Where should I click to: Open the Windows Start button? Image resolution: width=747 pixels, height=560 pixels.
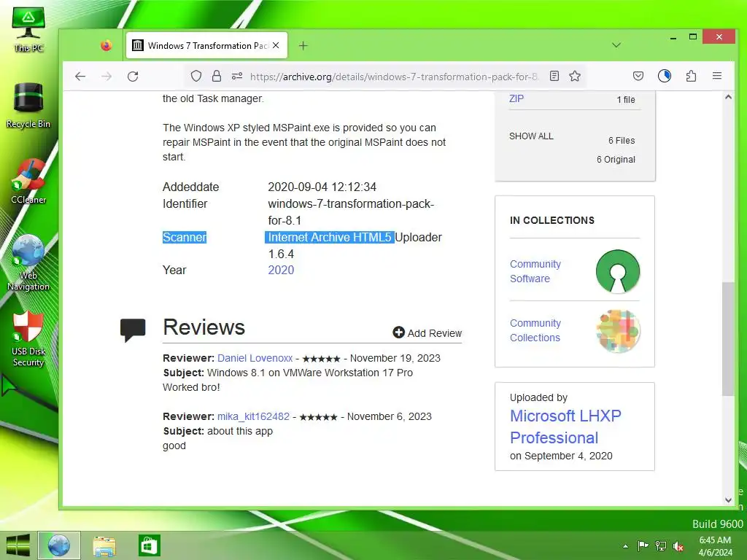[18, 545]
